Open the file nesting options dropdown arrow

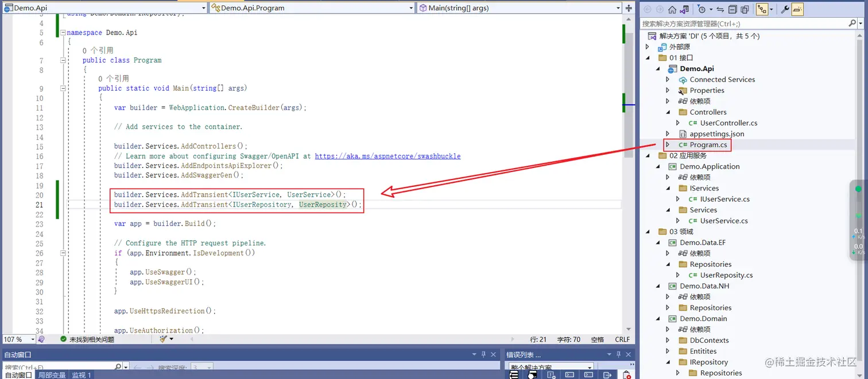(x=771, y=10)
